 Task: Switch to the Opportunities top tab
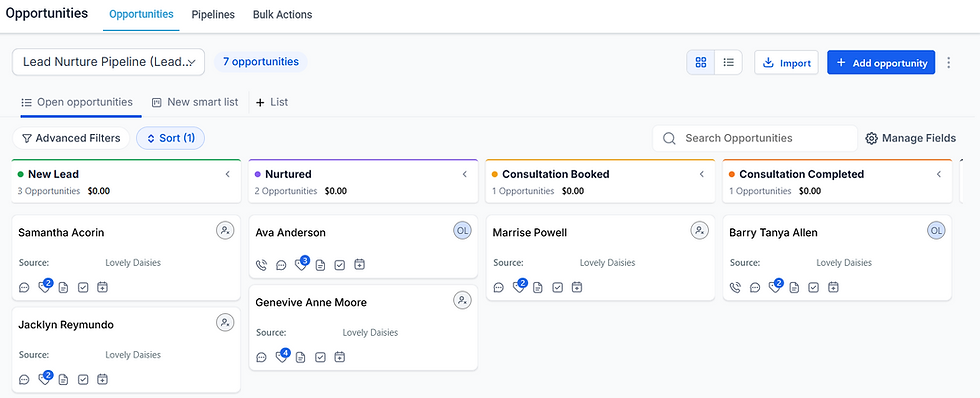(141, 14)
